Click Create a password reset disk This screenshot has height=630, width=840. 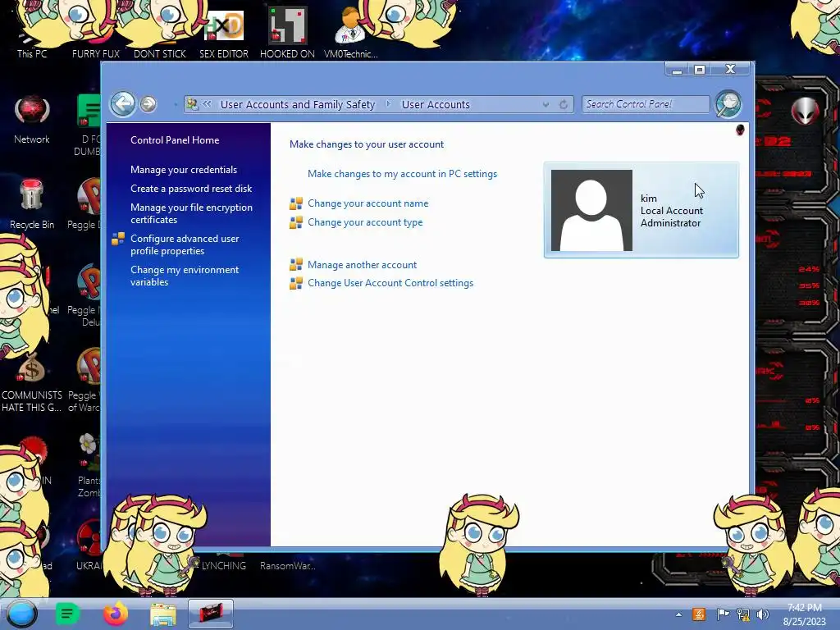point(190,189)
